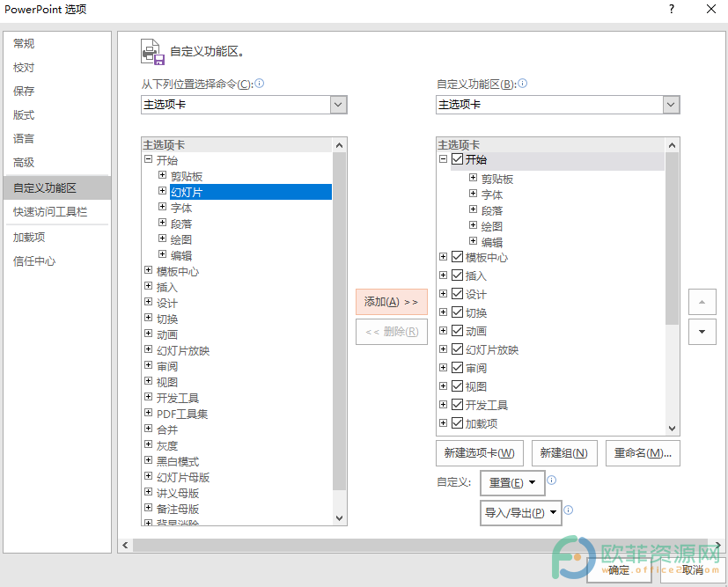Expand the 幻灯片 group in left list
The image size is (728, 587).
coord(162,191)
